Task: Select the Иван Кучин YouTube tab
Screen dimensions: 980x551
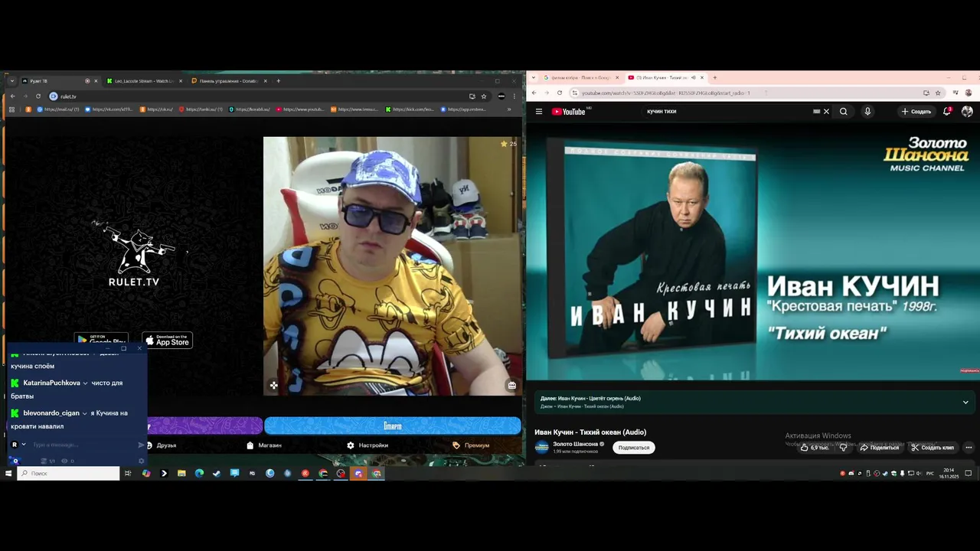Action: (666, 77)
